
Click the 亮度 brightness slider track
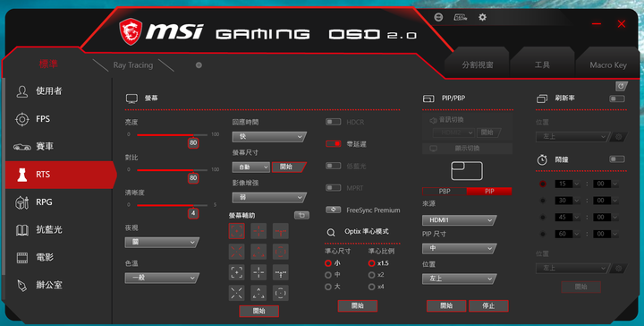pos(172,135)
